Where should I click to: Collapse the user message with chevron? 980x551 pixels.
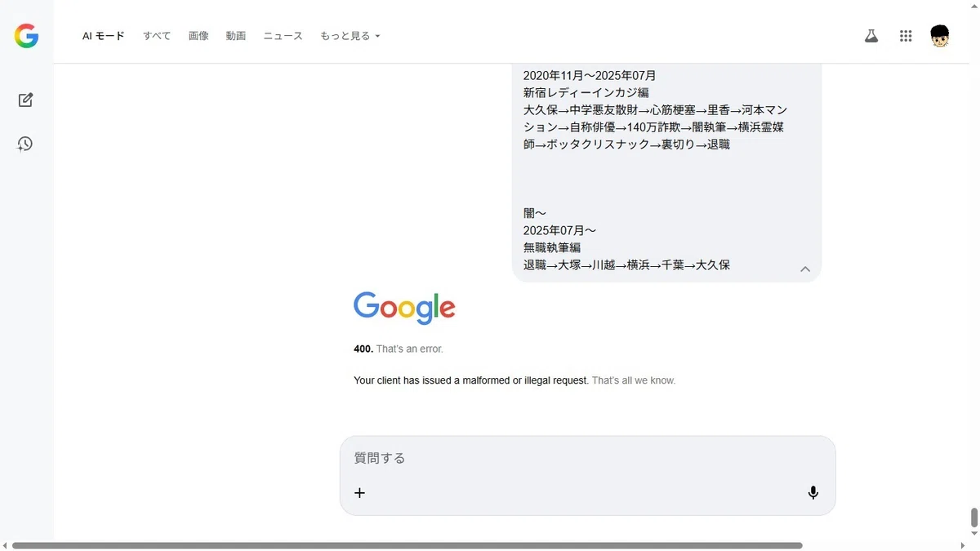coord(804,269)
